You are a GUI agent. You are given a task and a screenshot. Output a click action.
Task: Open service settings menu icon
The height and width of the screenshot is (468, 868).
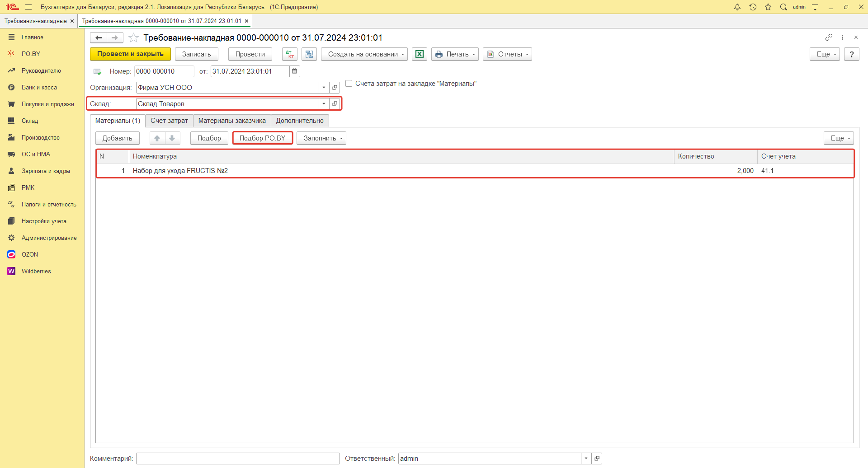815,7
